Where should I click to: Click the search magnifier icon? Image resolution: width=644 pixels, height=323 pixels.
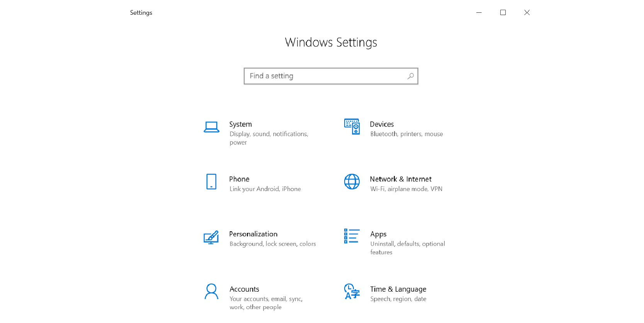pyautogui.click(x=411, y=76)
